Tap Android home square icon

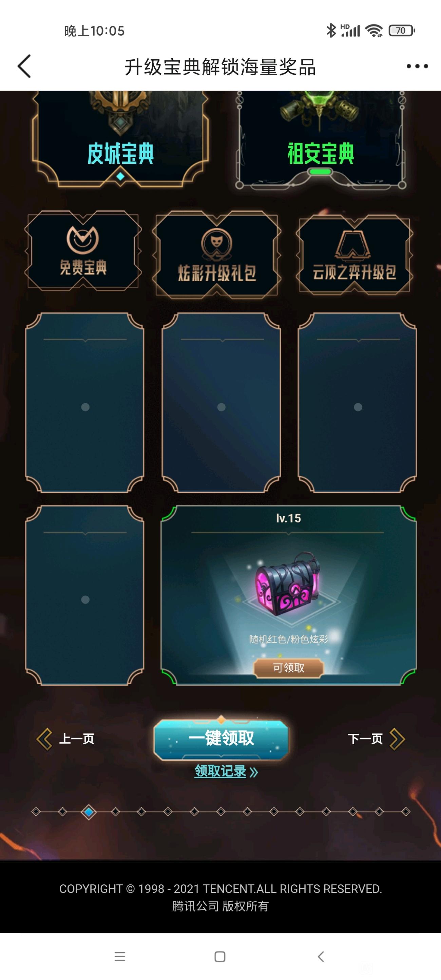[x=220, y=956]
